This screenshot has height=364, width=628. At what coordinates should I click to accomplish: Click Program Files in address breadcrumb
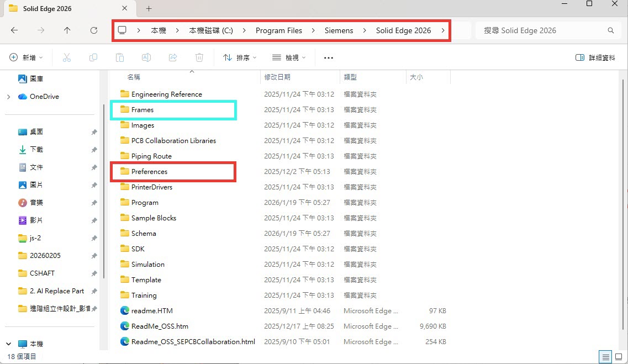279,30
